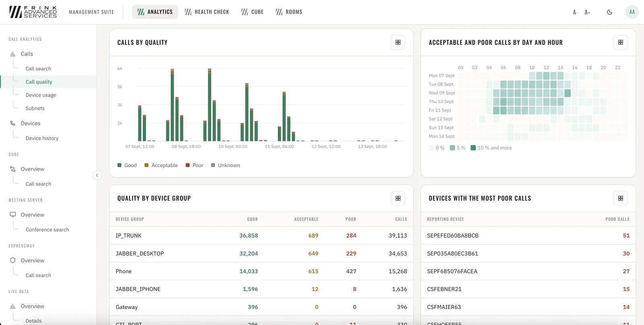Click the Expressway Overview shield icon
Screen dimensions: 644x325
click(13, 261)
